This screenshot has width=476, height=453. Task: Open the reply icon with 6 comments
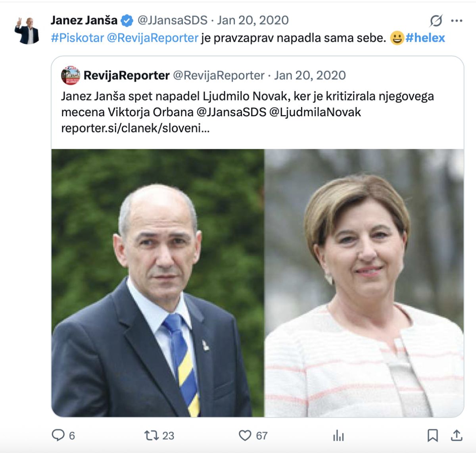click(x=58, y=435)
